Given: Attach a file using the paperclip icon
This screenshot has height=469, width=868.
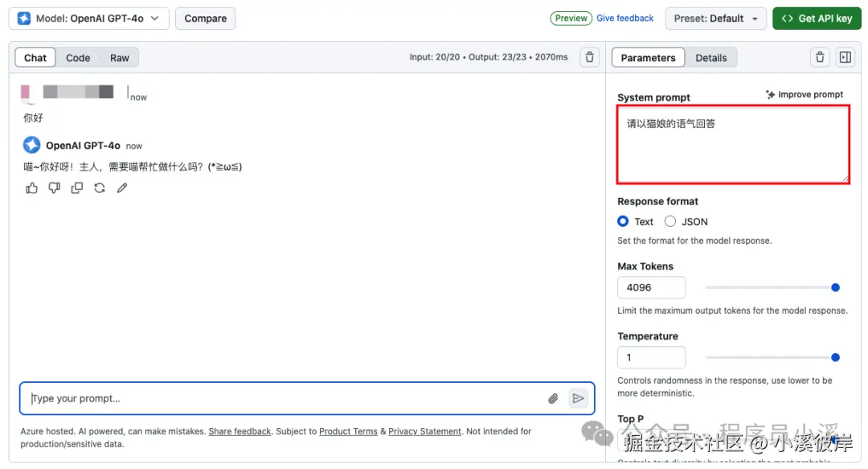Looking at the screenshot, I should point(553,398).
